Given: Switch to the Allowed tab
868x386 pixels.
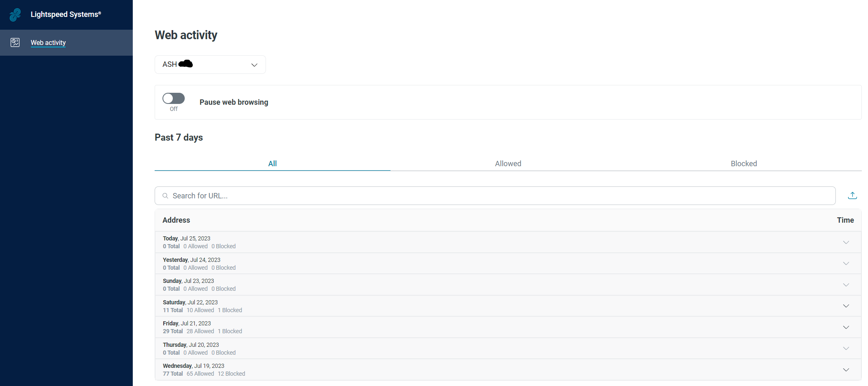Looking at the screenshot, I should click(x=508, y=164).
